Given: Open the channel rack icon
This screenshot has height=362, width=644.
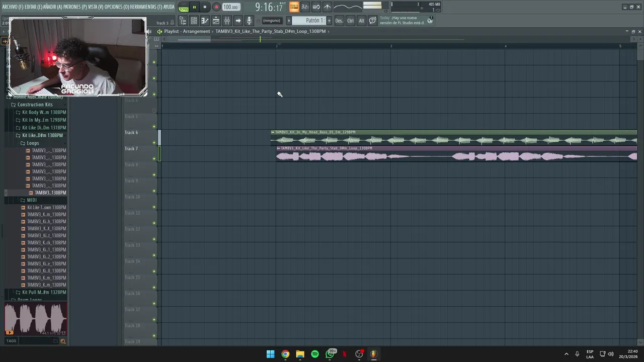Looking at the screenshot, I should pyautogui.click(x=194, y=21).
